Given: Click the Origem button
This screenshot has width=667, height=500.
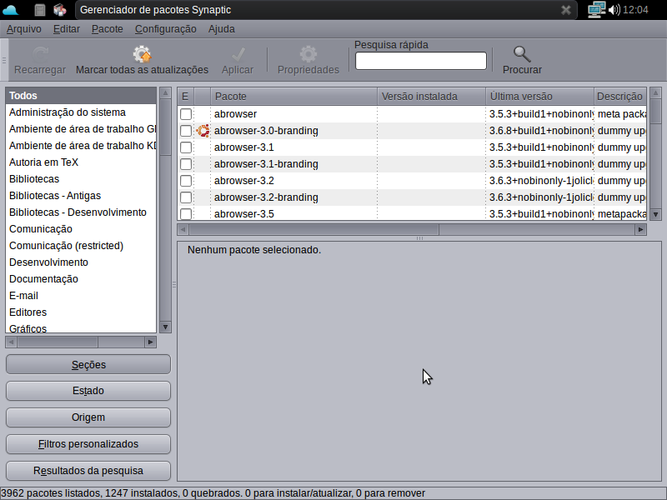Looking at the screenshot, I should [x=88, y=417].
